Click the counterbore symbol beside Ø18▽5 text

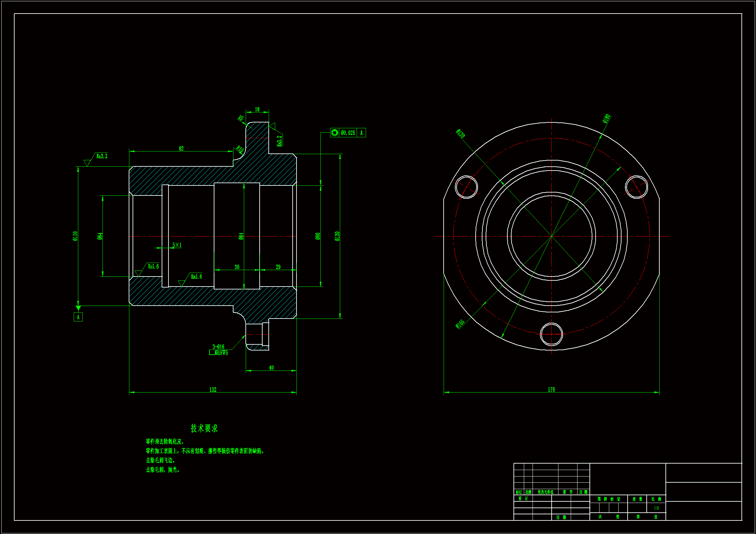pos(212,353)
